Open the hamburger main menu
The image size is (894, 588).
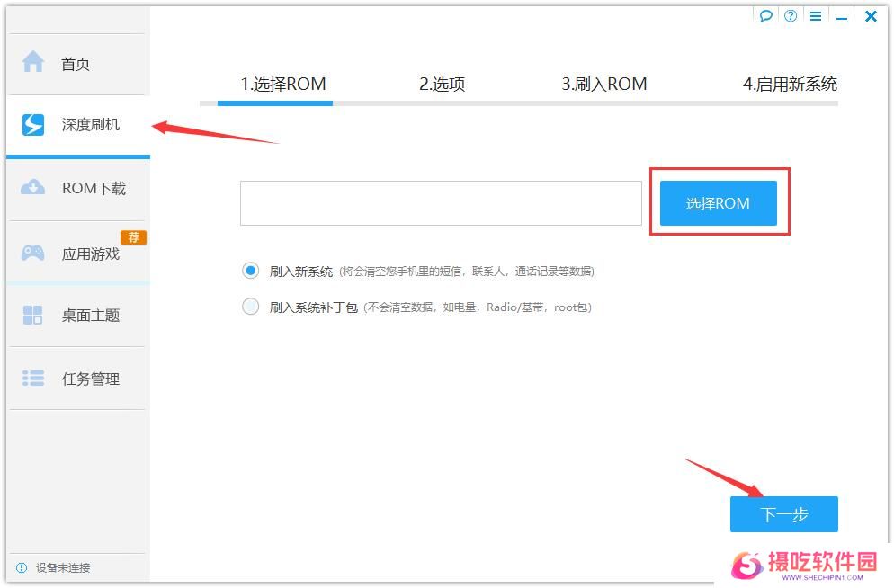pos(816,16)
